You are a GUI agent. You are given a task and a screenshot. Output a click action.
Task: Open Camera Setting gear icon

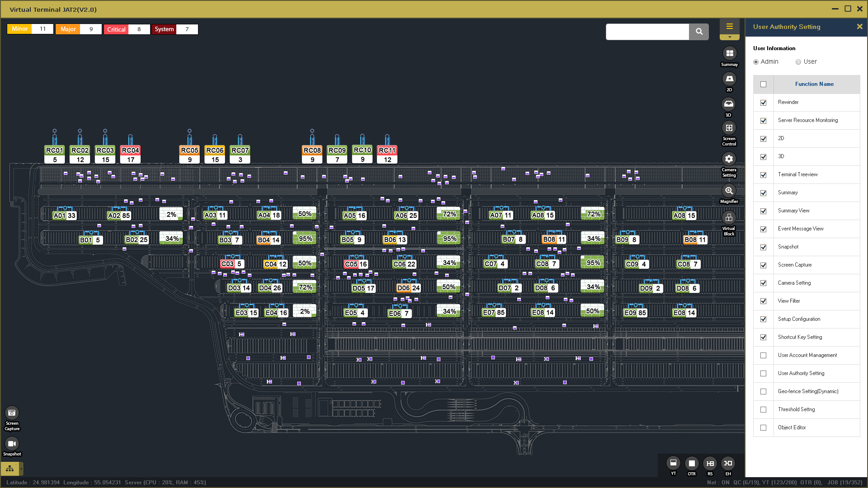tap(729, 159)
